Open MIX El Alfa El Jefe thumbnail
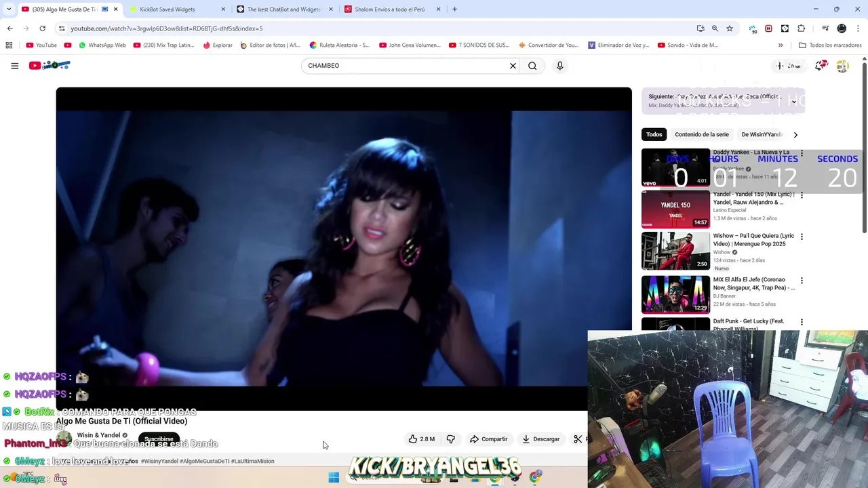The width and height of the screenshot is (868, 488). coord(675,293)
